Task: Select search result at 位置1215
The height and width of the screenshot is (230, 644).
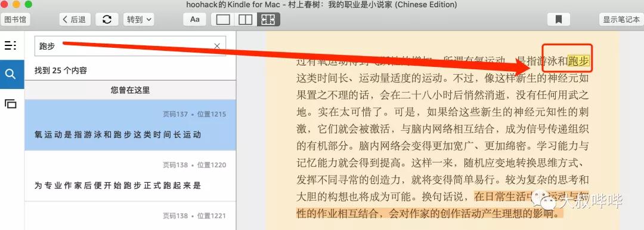Action: 130,125
